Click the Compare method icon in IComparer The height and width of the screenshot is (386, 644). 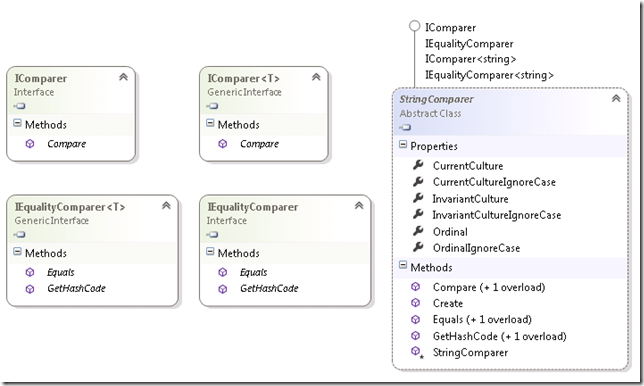tap(30, 144)
